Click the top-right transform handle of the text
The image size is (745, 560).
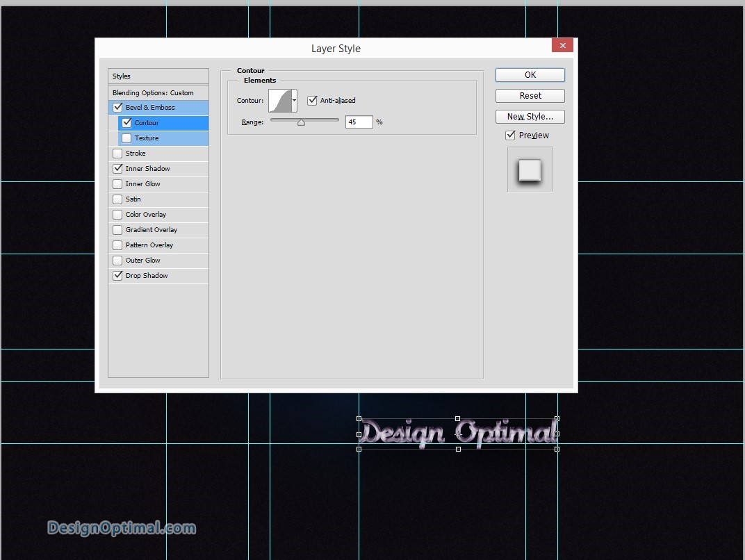pos(557,419)
